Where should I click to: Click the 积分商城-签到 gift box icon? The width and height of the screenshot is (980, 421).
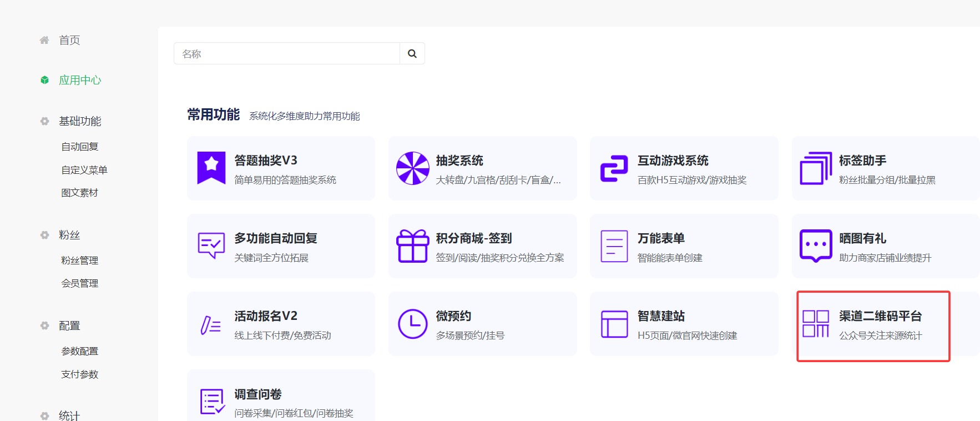[x=412, y=246]
